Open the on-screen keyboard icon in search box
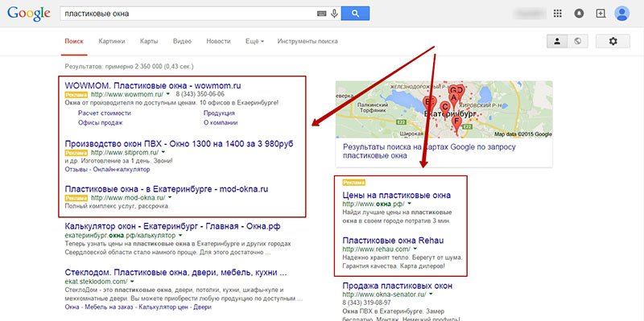 321,14
